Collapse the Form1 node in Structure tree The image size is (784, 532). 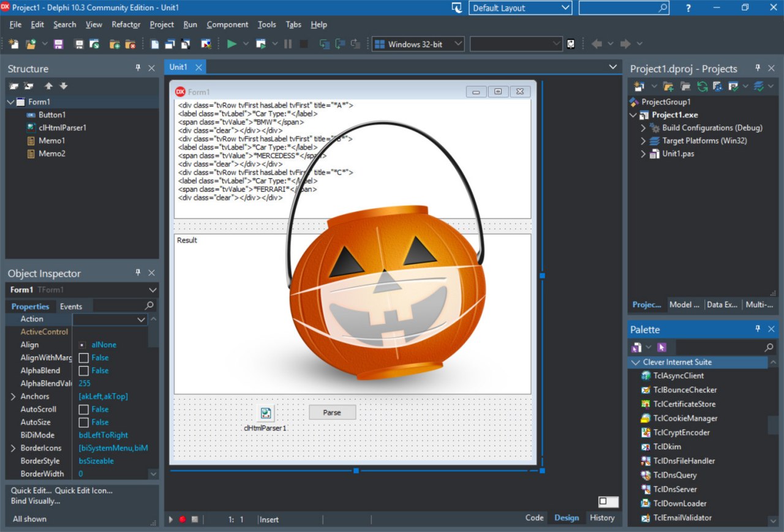tap(10, 102)
